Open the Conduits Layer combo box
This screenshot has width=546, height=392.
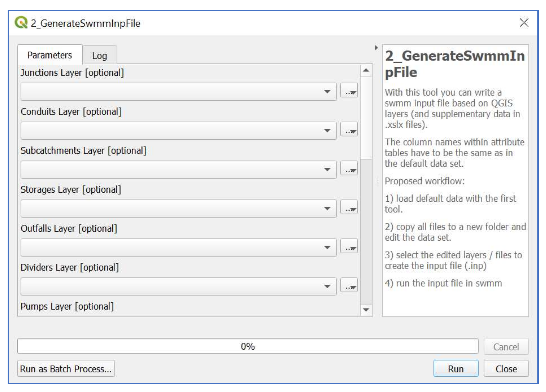178,131
